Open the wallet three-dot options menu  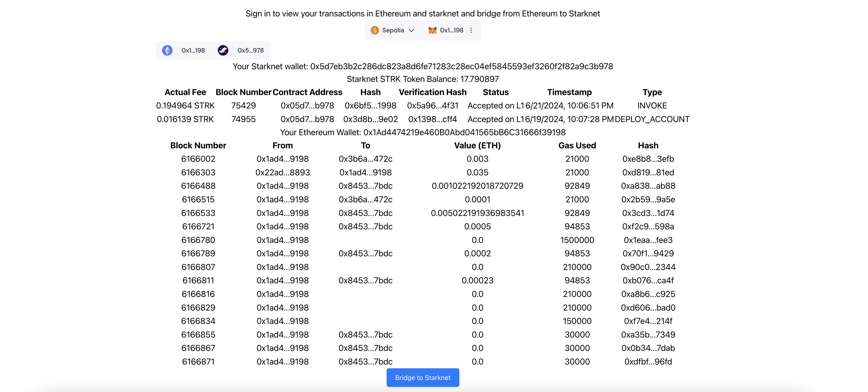[x=471, y=30]
